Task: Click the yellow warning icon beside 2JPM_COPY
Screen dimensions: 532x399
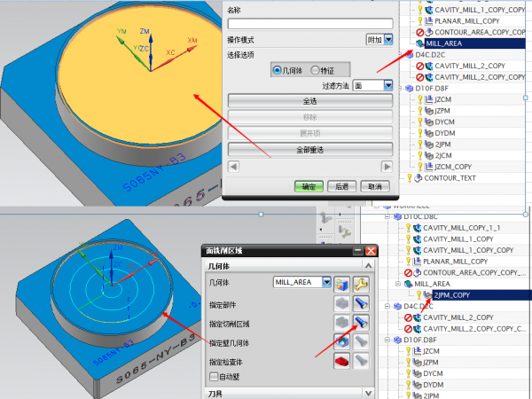Action: 419,295
